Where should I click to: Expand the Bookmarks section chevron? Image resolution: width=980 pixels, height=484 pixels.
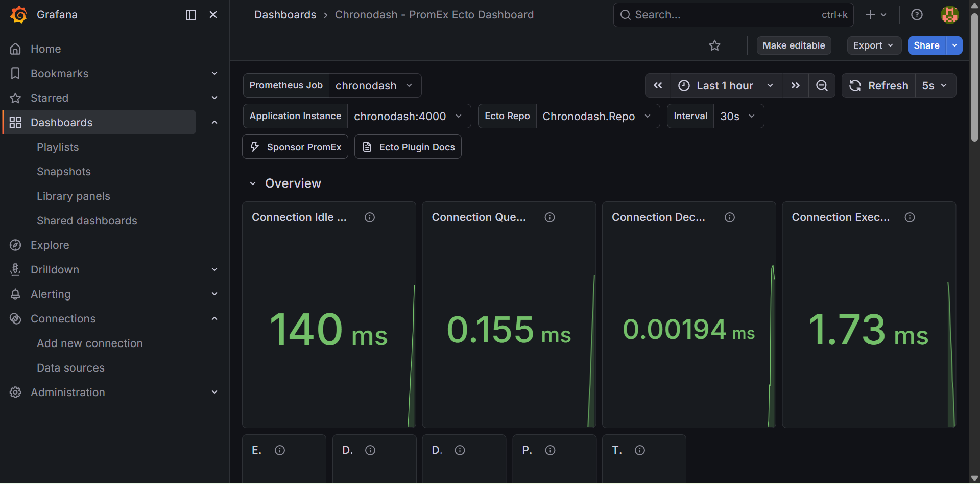click(x=214, y=73)
